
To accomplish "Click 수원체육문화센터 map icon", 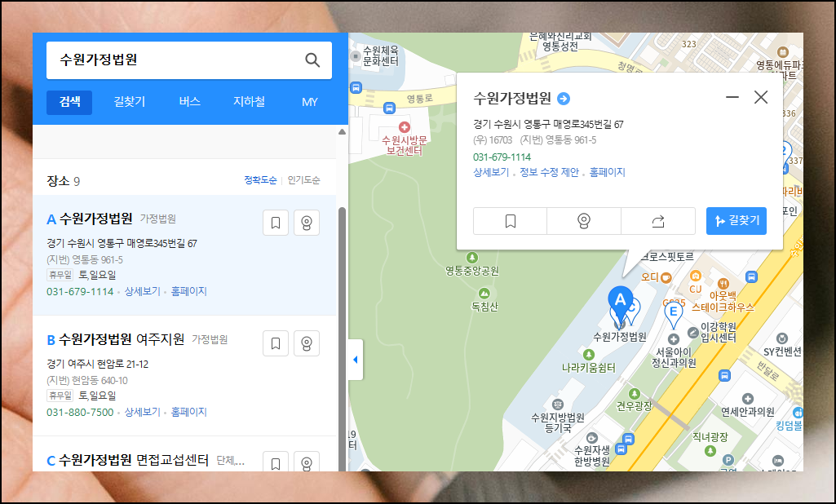I will point(355,55).
